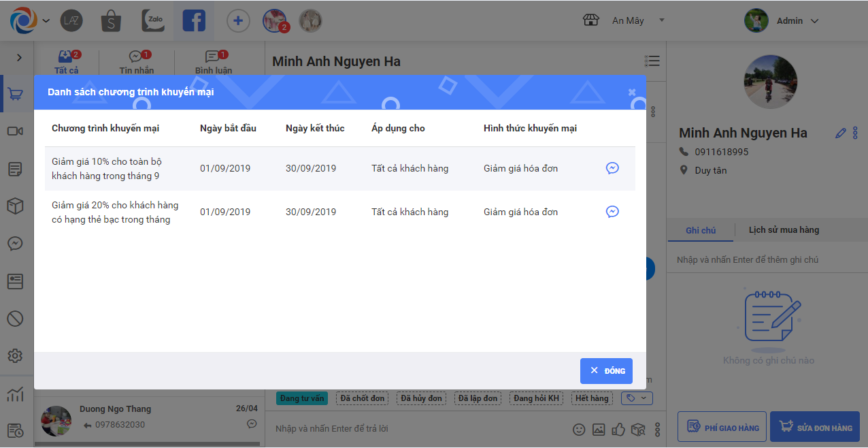Switch to the Tin nhắn tab
Viewport: 868px width, 448px height.
tap(137, 62)
